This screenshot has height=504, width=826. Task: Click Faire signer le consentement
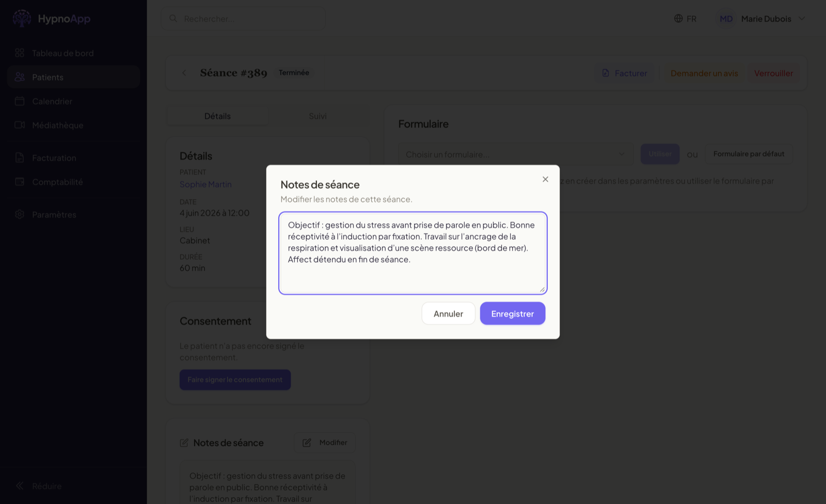[235, 380]
